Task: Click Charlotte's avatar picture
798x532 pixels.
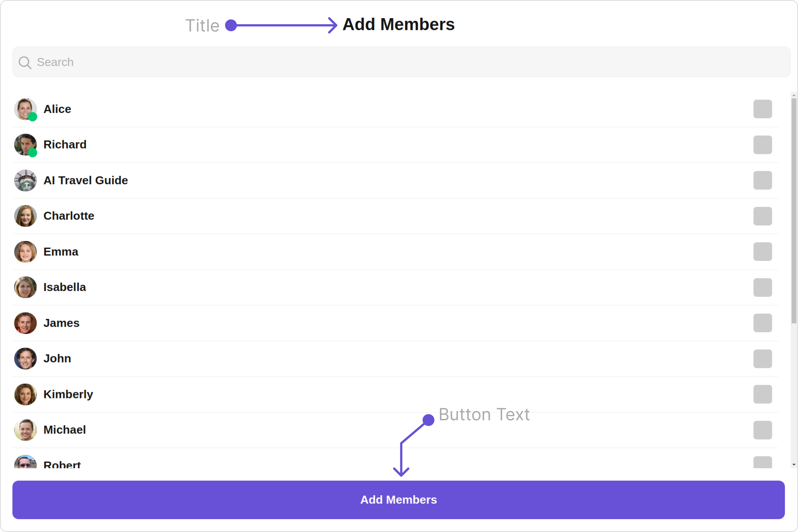Action: 25,216
